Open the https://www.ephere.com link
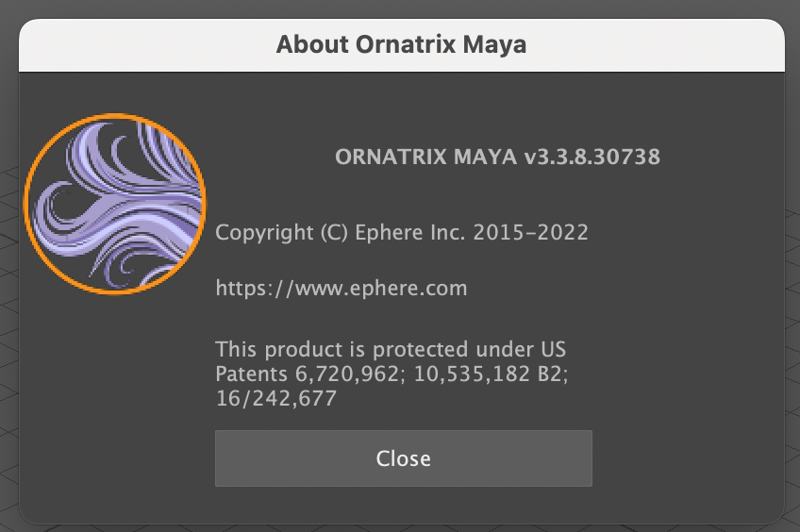Viewport: 800px width, 532px height. 341,288
